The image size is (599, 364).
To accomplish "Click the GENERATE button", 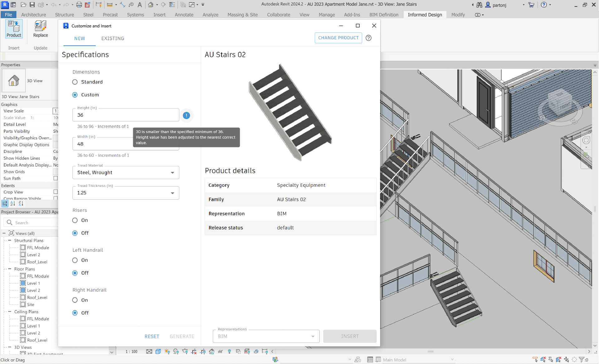I will tap(182, 336).
